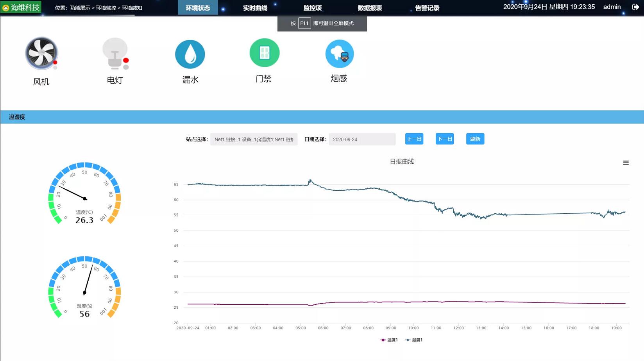Click the logout icon beside admin
This screenshot has height=361, width=644.
coord(635,7)
